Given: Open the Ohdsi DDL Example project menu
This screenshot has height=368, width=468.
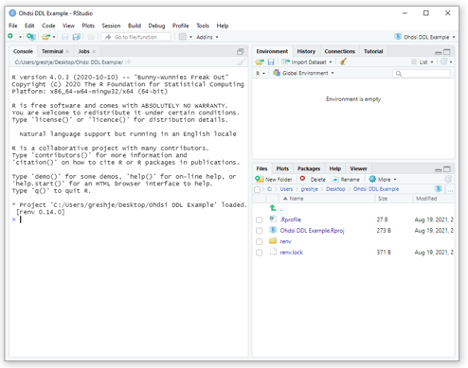Looking at the screenshot, I should pyautogui.click(x=425, y=37).
